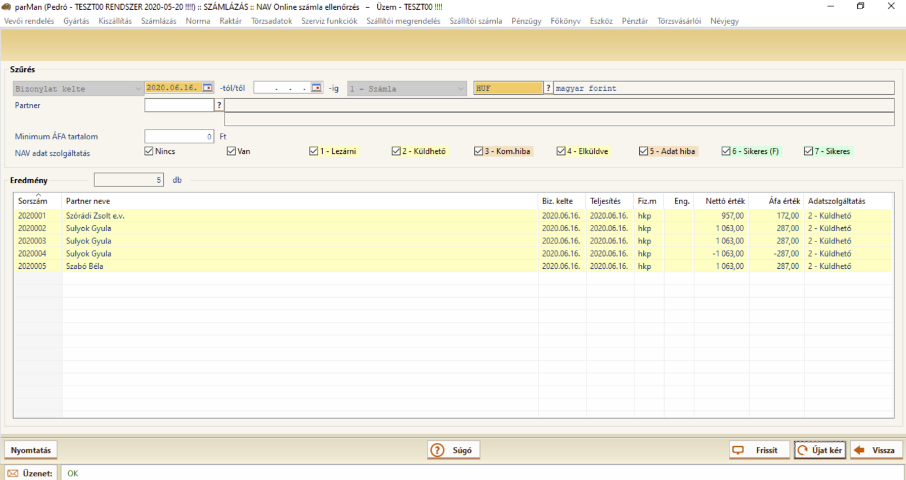Open calendar picker for start date 2020.06.16.
The image size is (906, 480).
(208, 88)
